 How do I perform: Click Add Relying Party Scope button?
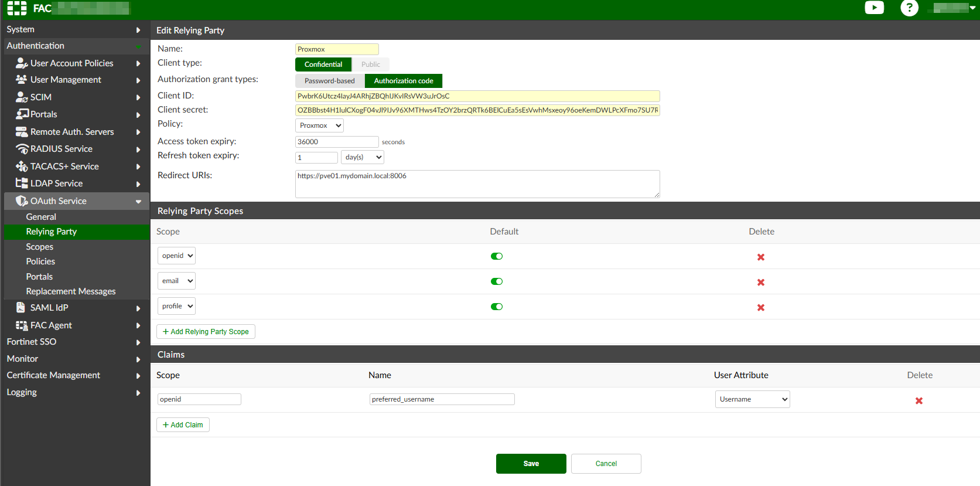point(206,332)
